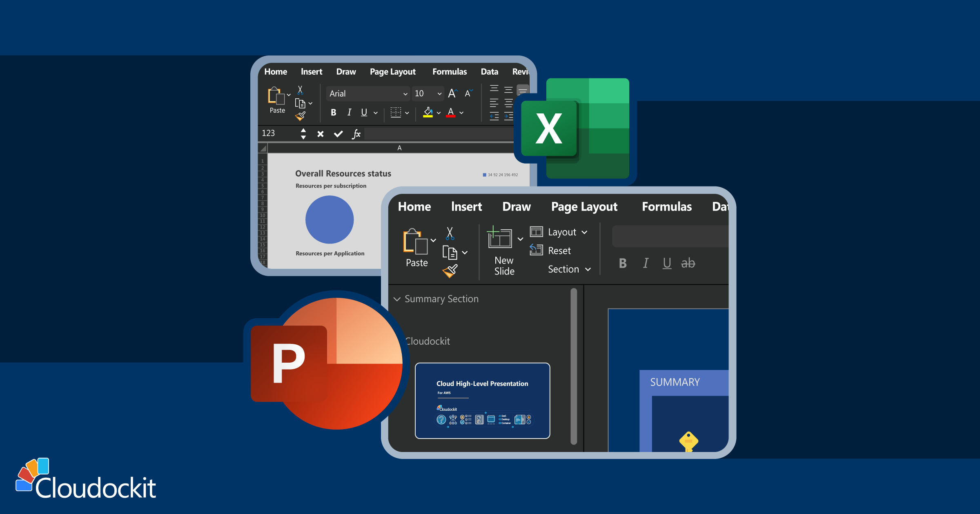Click the Reset slide button
Screen dimensions: 980x514
(550, 250)
